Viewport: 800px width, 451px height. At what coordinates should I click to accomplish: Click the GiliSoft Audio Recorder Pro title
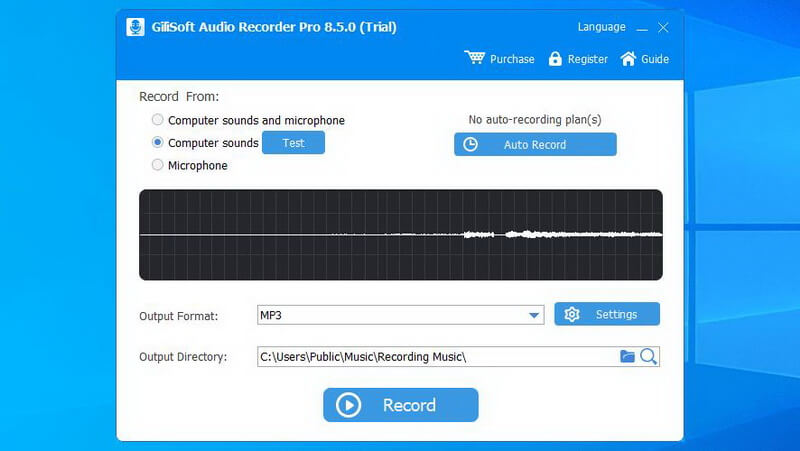274,27
